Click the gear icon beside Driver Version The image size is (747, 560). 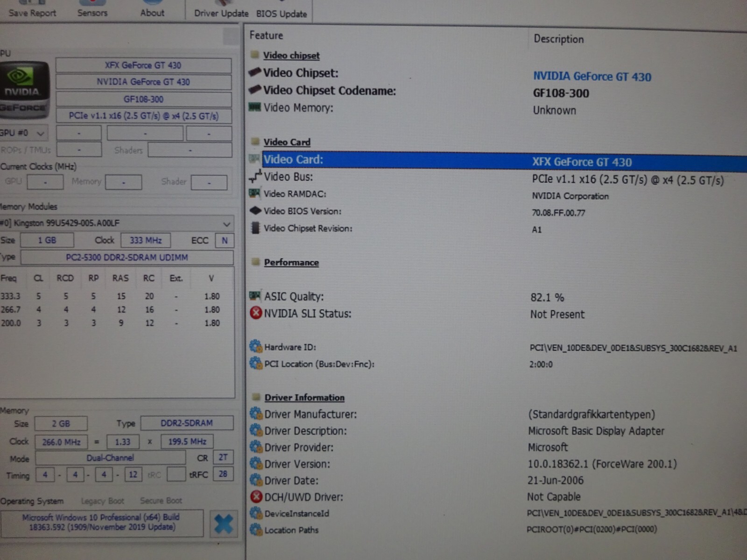256,463
